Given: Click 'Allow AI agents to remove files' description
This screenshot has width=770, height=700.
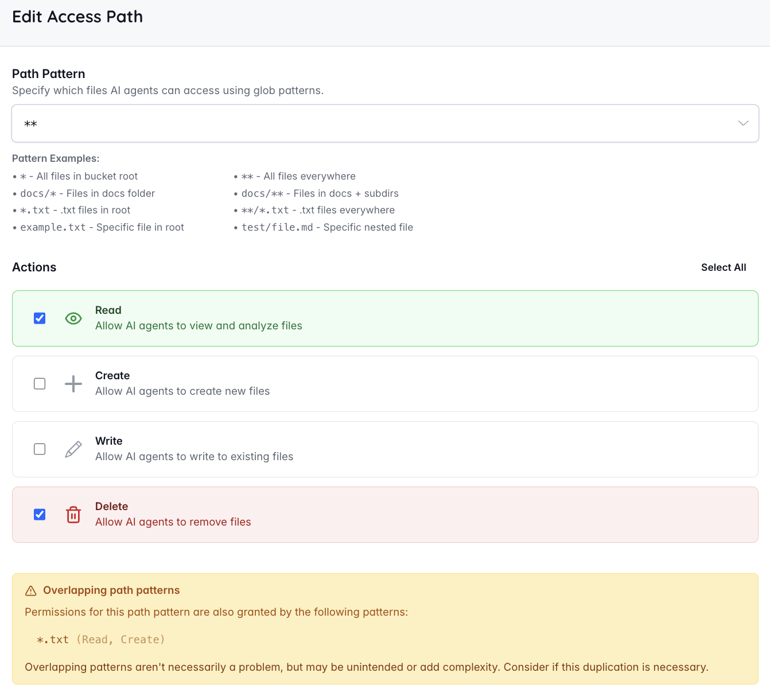Looking at the screenshot, I should 173,522.
